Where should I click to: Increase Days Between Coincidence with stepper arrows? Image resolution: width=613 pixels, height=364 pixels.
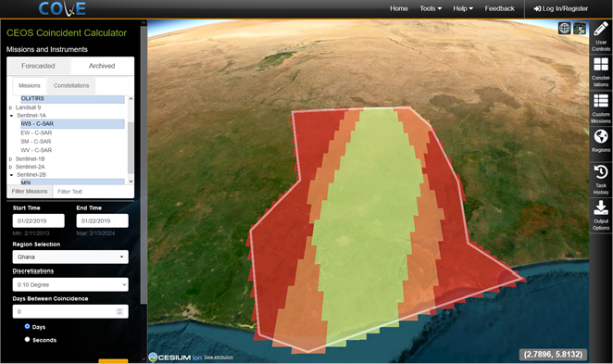tap(119, 309)
